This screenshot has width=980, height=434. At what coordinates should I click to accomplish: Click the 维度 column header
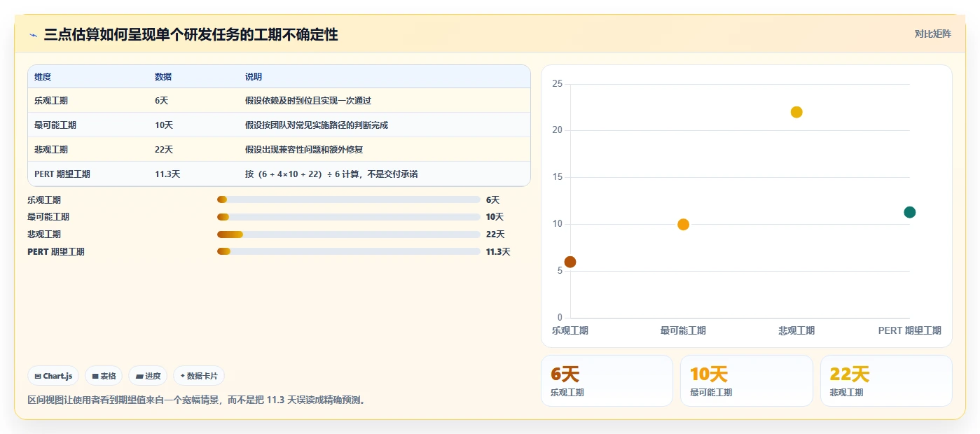(x=43, y=77)
